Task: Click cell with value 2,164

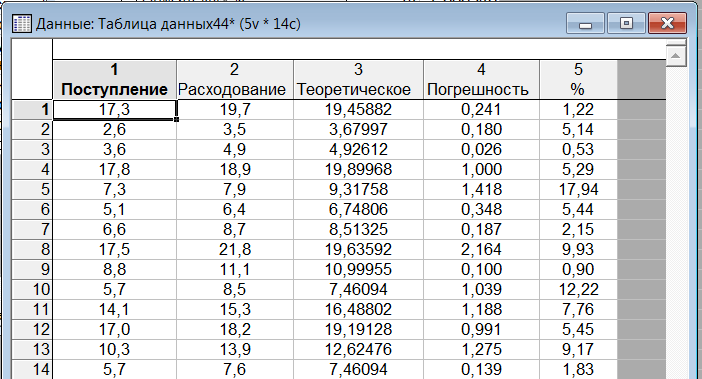Action: (481, 250)
